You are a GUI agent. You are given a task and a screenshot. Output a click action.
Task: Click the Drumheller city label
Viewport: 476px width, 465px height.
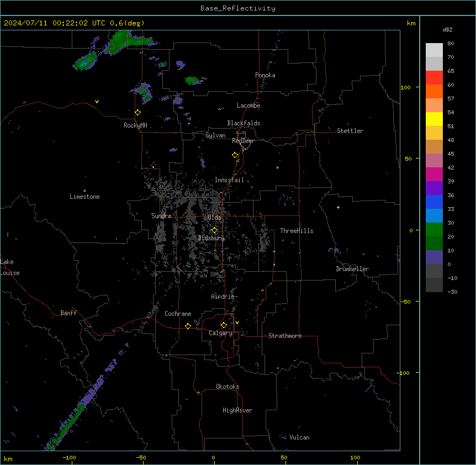tap(352, 269)
